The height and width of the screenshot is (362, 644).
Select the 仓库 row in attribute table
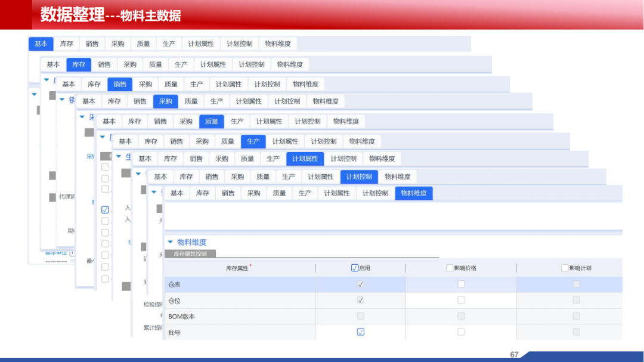[x=175, y=285]
